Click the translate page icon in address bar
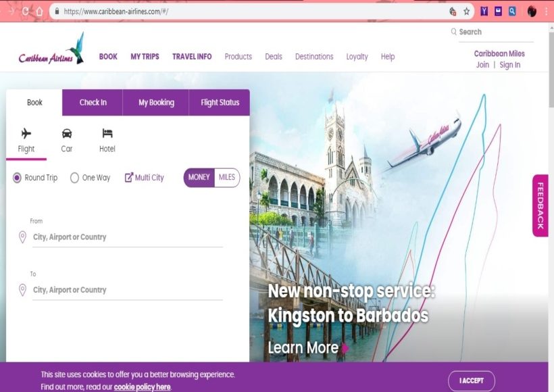Viewport: 554px width, 392px height. (x=453, y=11)
